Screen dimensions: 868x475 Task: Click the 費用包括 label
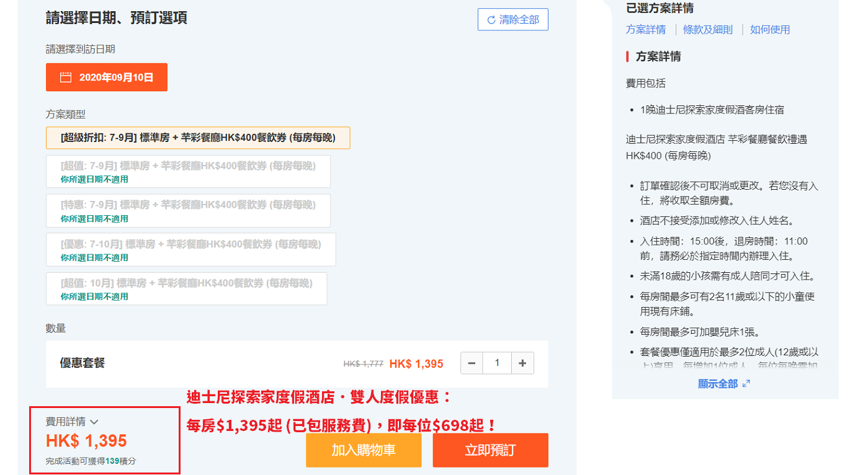pyautogui.click(x=646, y=83)
